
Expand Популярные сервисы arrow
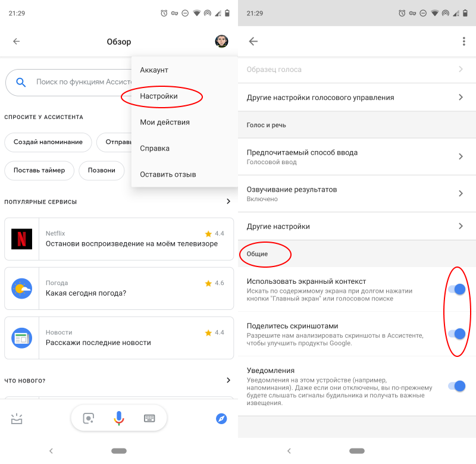tap(228, 201)
